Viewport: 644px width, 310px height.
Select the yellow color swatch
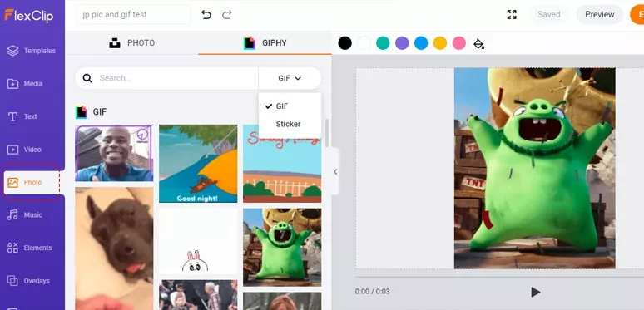point(440,43)
